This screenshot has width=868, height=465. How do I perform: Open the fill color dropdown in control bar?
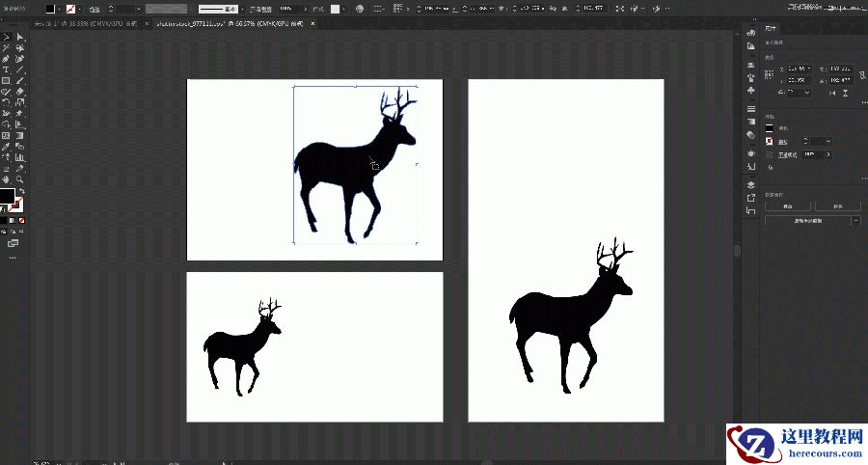[x=59, y=9]
